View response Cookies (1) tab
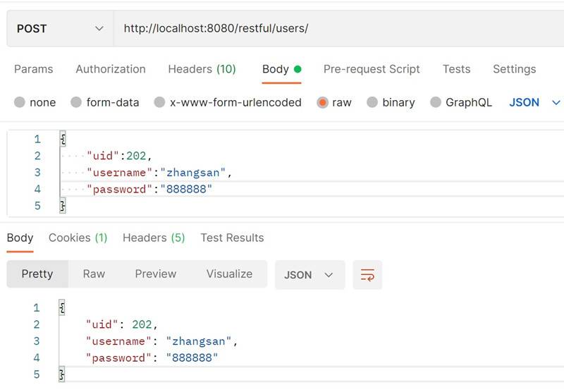This screenshot has width=564, height=392. point(78,238)
